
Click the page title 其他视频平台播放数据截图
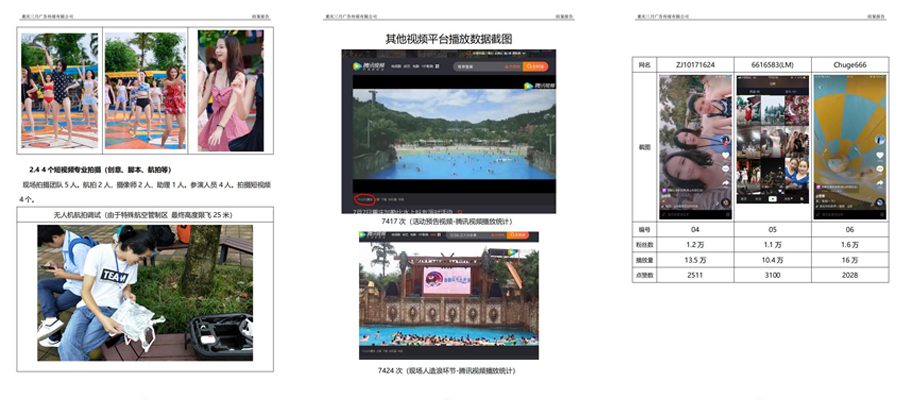[449, 39]
